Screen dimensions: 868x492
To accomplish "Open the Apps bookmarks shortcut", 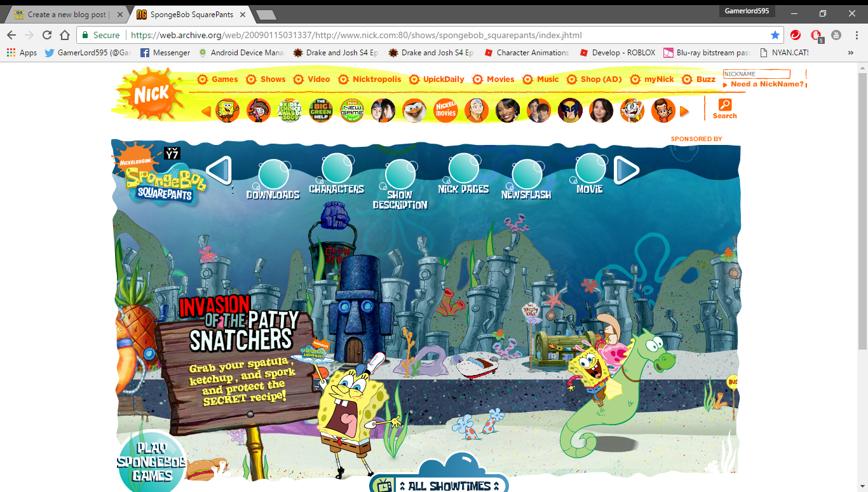I will [22, 53].
